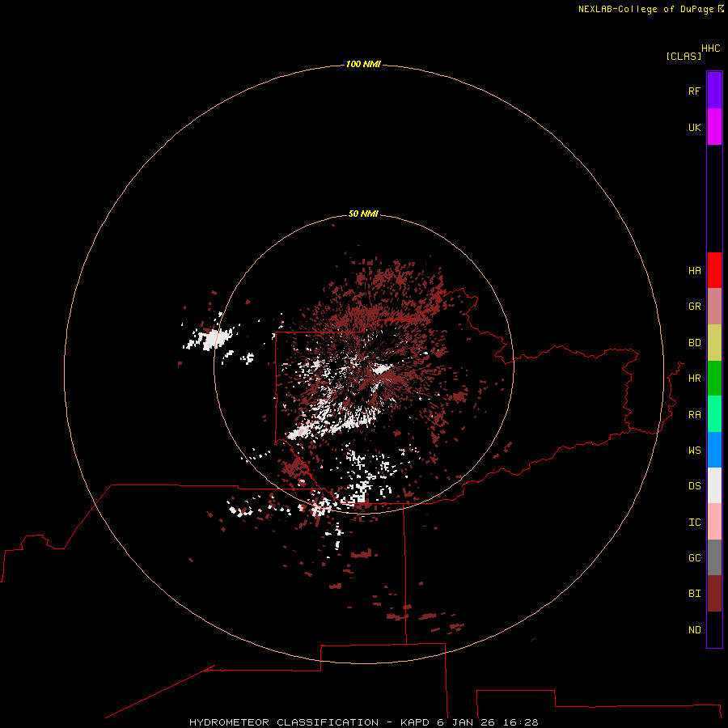728x728 pixels.
Task: Select the RA legend label
Action: [x=694, y=415]
